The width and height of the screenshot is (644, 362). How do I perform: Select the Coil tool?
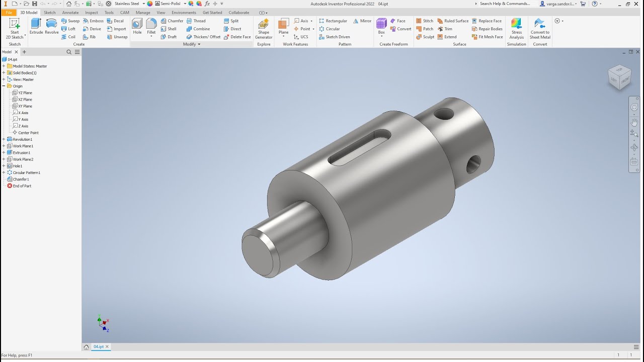tap(68, 37)
